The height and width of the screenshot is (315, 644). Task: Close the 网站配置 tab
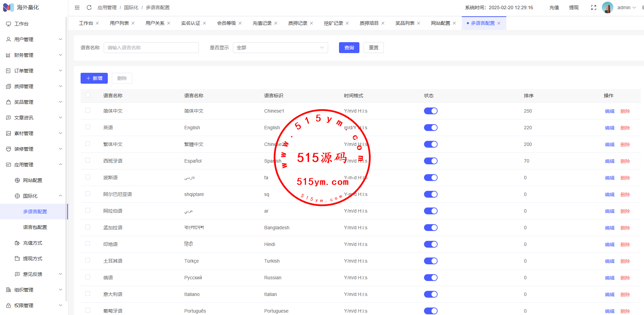[x=454, y=23]
